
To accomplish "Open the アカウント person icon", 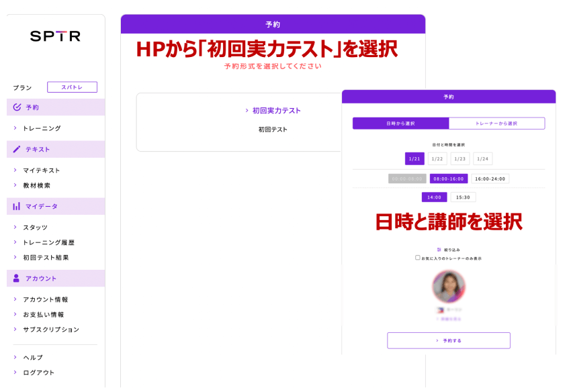I will click(17, 278).
